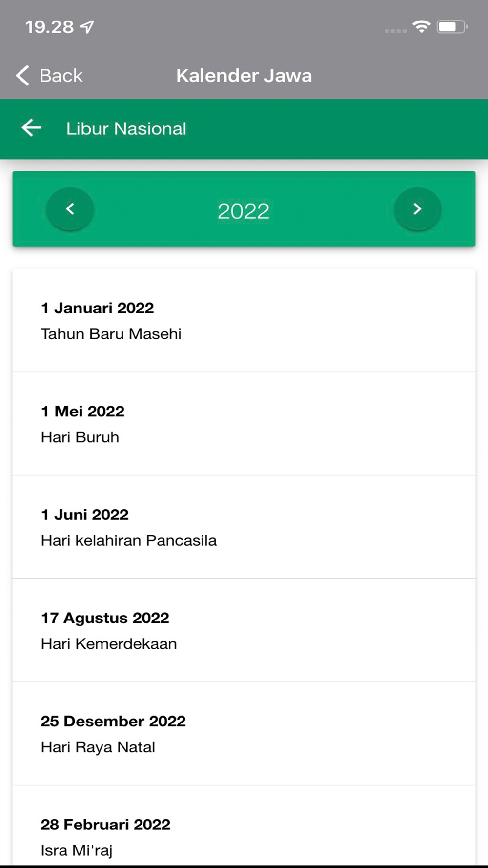488x868 pixels.
Task: Click the Wi-Fi status icon
Action: (x=421, y=26)
